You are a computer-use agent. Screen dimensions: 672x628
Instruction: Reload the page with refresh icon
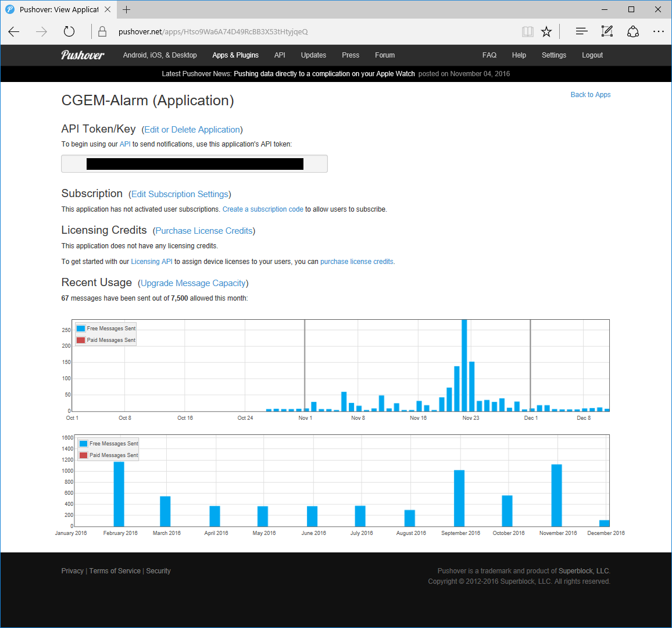point(69,32)
